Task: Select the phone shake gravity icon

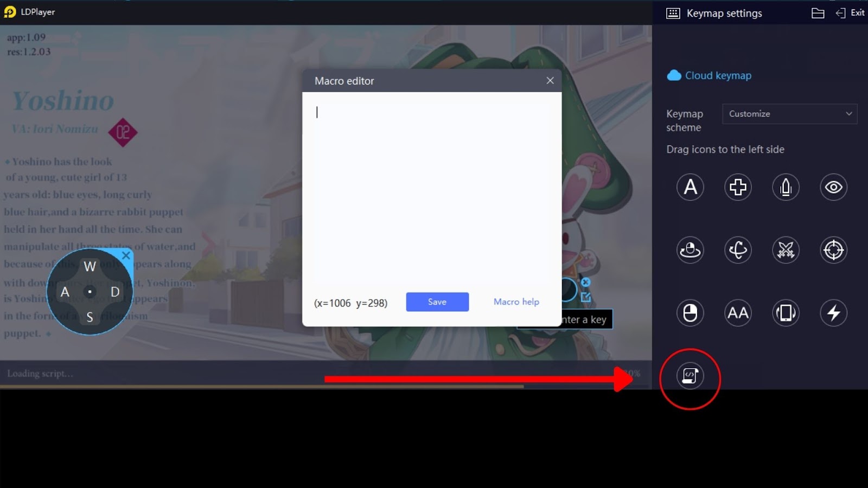Action: 786,313
